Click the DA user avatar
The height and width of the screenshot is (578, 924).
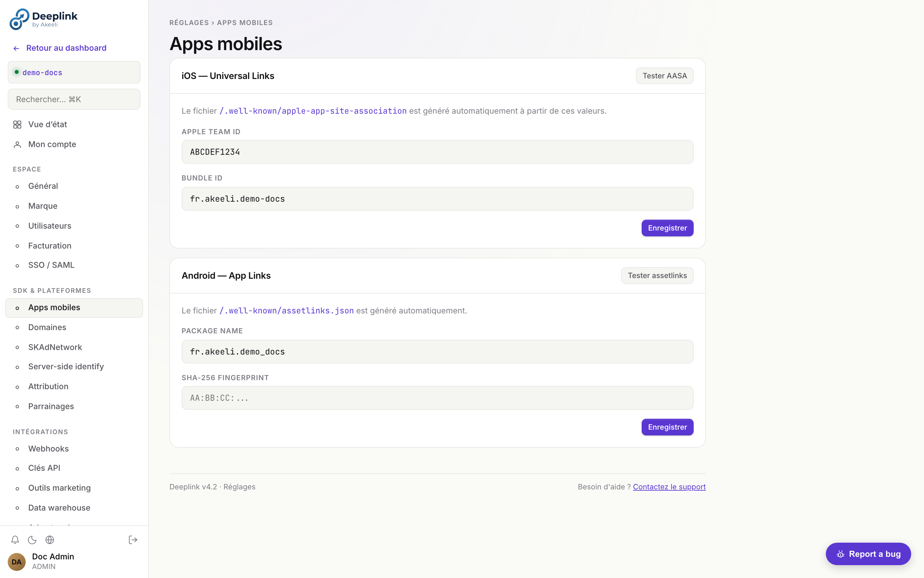[16, 562]
